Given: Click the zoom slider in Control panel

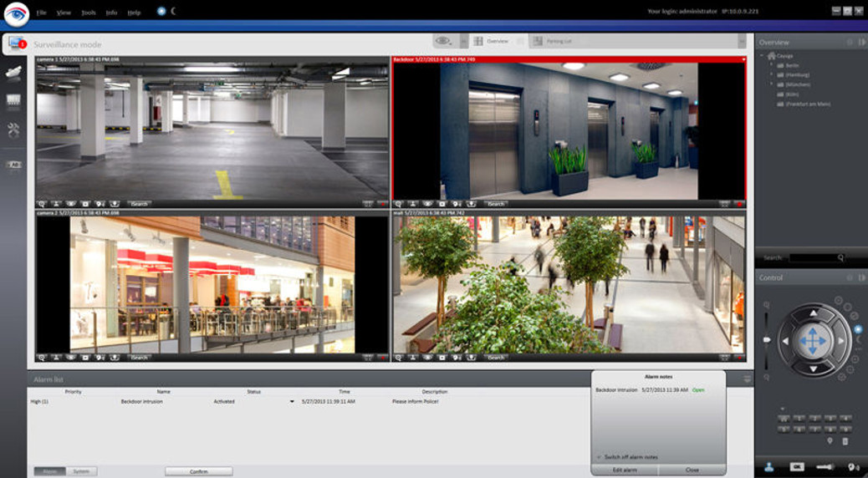Looking at the screenshot, I should click(765, 339).
